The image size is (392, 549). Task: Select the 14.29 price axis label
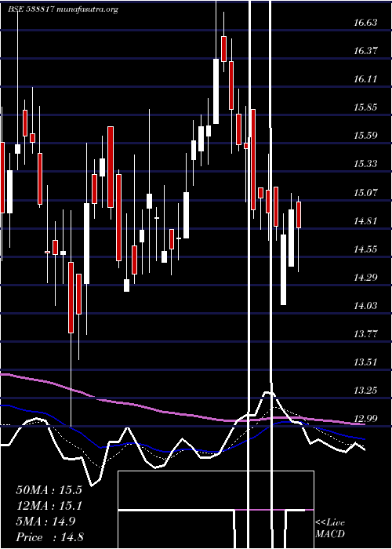point(365,278)
